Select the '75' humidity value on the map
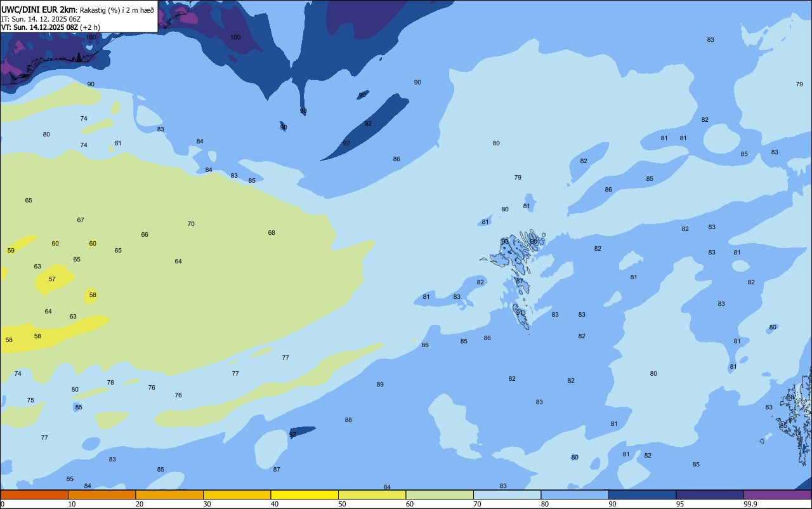The image size is (812, 509). tap(30, 400)
